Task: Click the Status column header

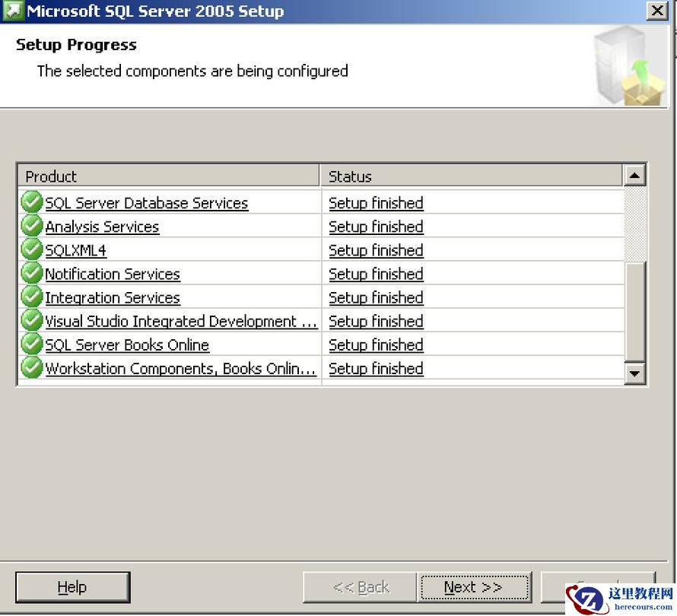Action: (x=472, y=176)
